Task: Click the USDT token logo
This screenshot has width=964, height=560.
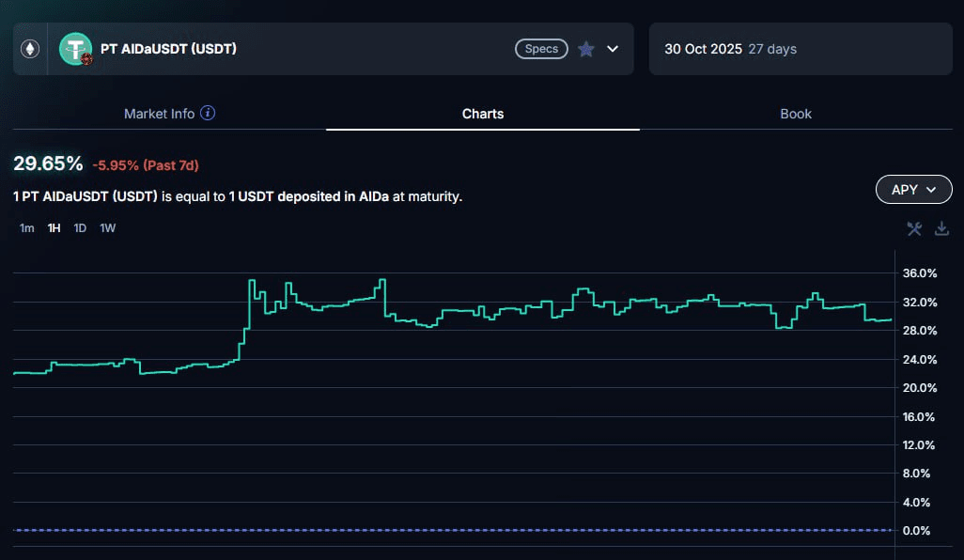Action: 75,49
